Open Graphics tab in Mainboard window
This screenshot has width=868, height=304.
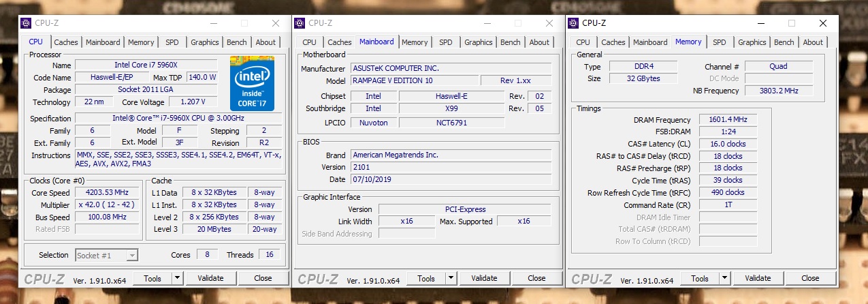tap(478, 42)
